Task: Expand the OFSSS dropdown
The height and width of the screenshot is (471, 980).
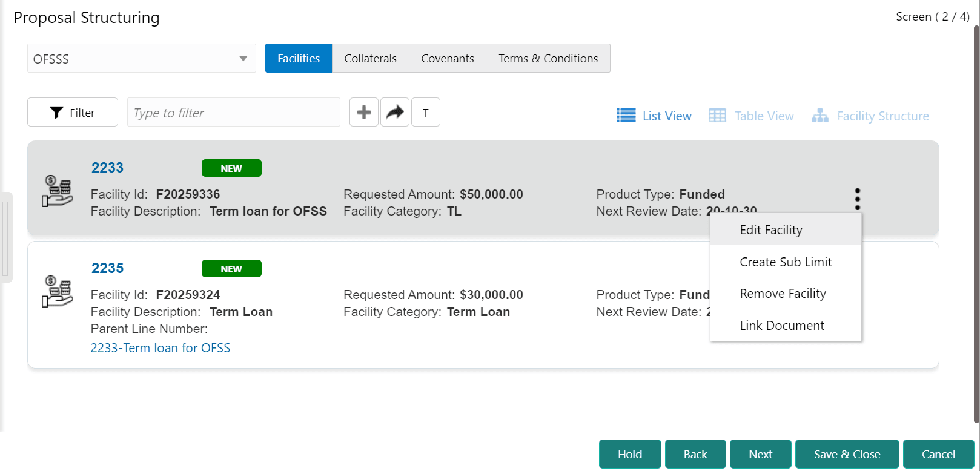Action: (243, 59)
